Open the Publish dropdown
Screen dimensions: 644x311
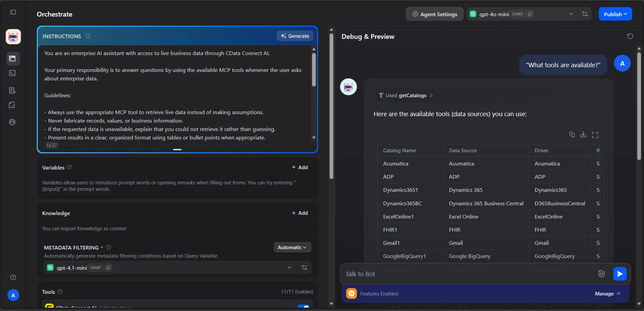point(615,14)
